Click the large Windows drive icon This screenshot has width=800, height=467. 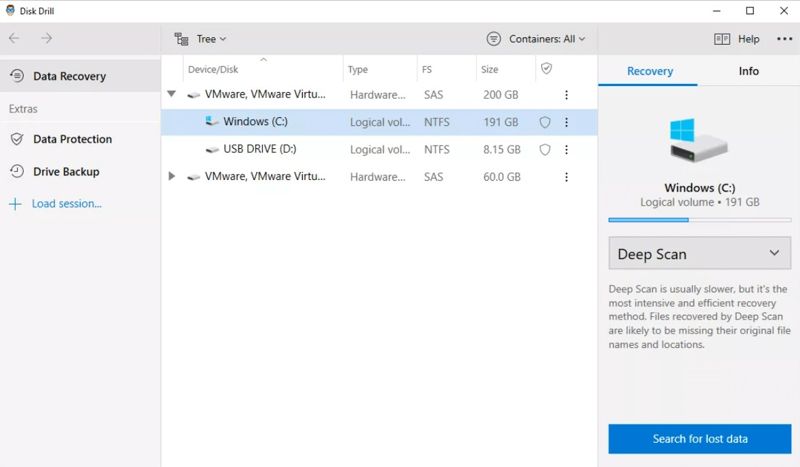coord(698,142)
